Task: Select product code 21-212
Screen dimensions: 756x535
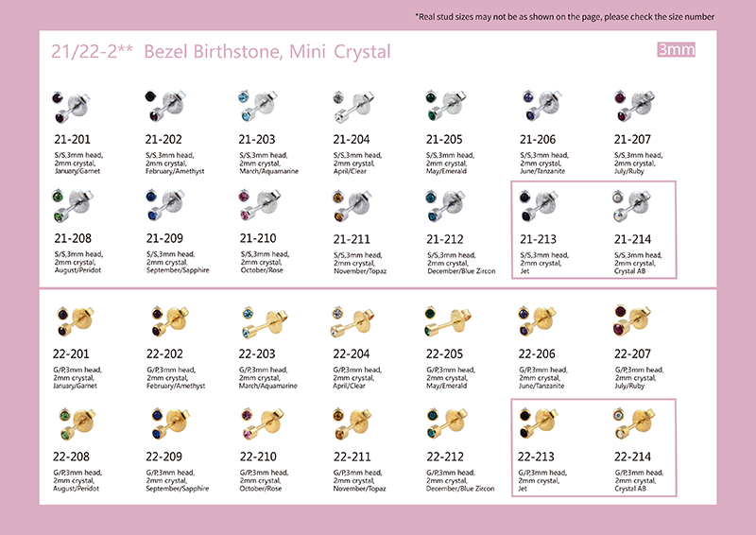Action: pos(445,238)
